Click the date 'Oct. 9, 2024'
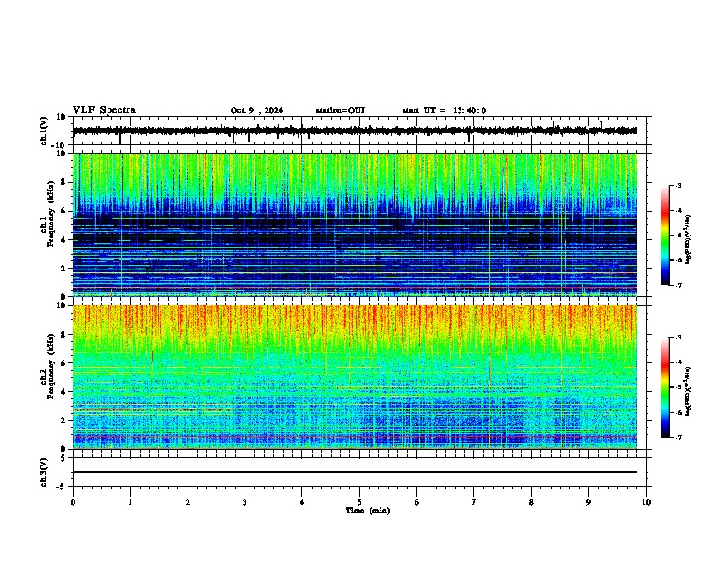Viewport: 728px width, 563px height. [x=256, y=110]
